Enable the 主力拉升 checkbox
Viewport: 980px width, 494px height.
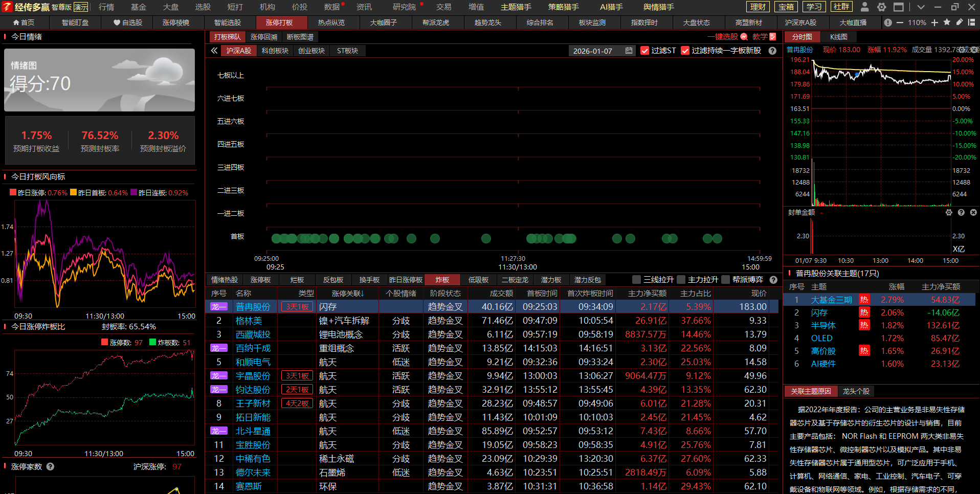(681, 280)
